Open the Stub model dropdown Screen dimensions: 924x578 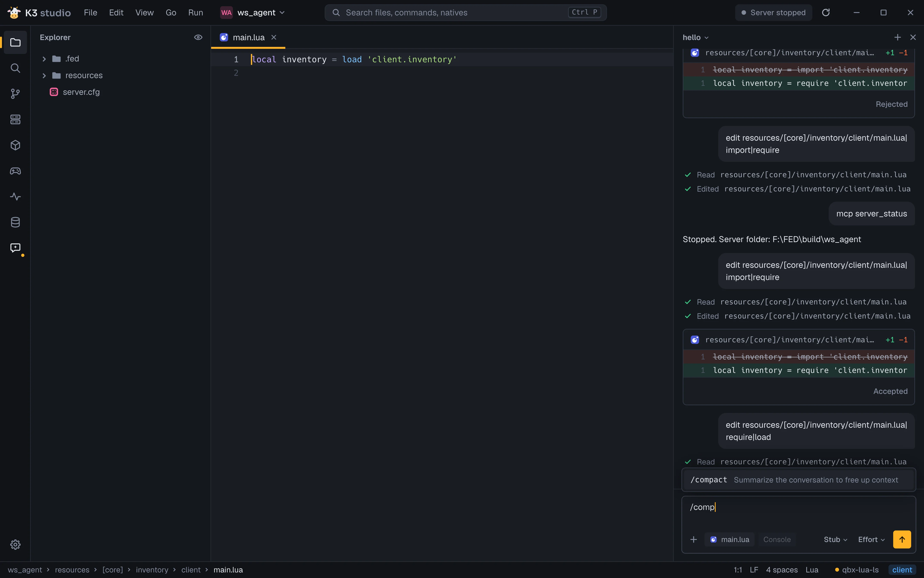pyautogui.click(x=835, y=539)
